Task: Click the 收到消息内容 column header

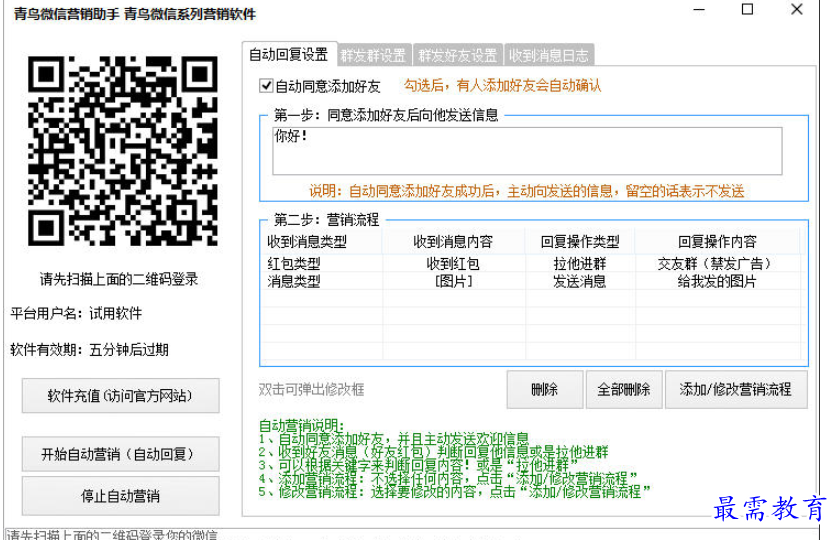Action: tap(454, 242)
